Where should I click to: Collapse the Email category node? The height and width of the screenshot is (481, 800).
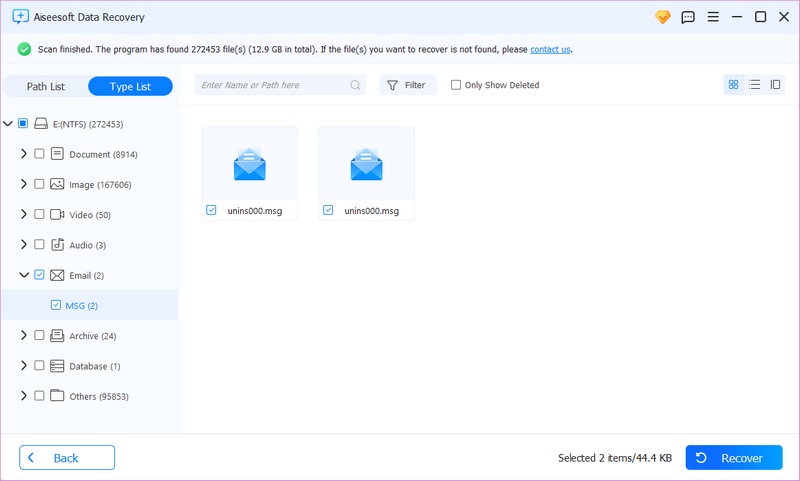[x=23, y=275]
